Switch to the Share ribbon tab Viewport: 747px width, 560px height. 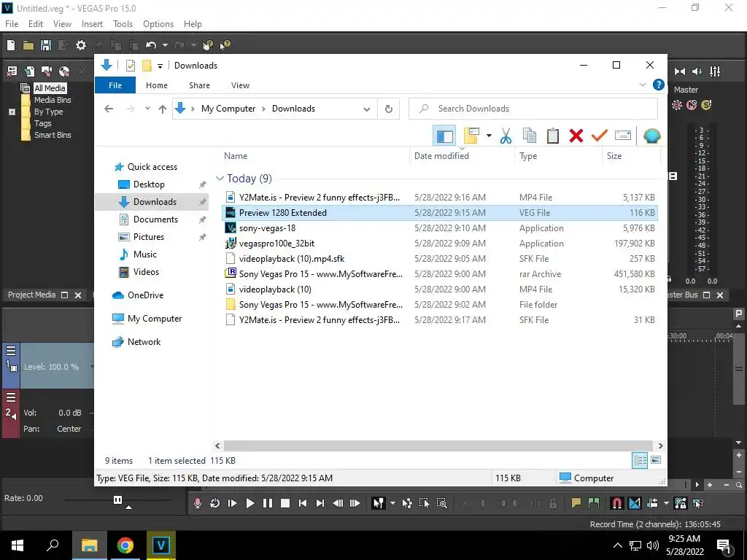coord(199,85)
